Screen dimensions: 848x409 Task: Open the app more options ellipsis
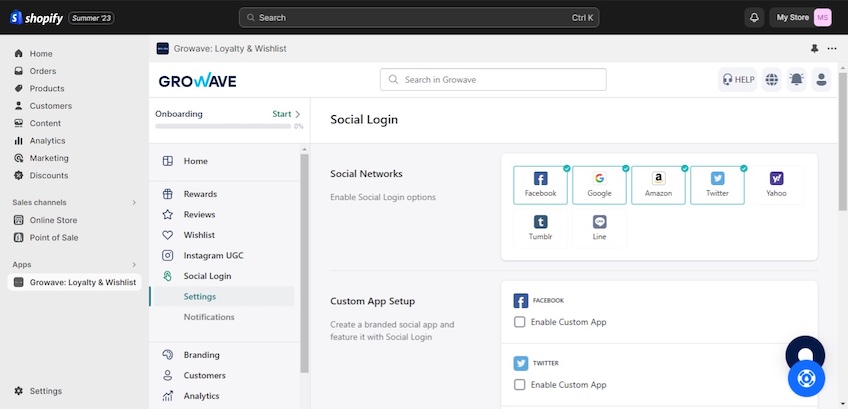point(832,49)
